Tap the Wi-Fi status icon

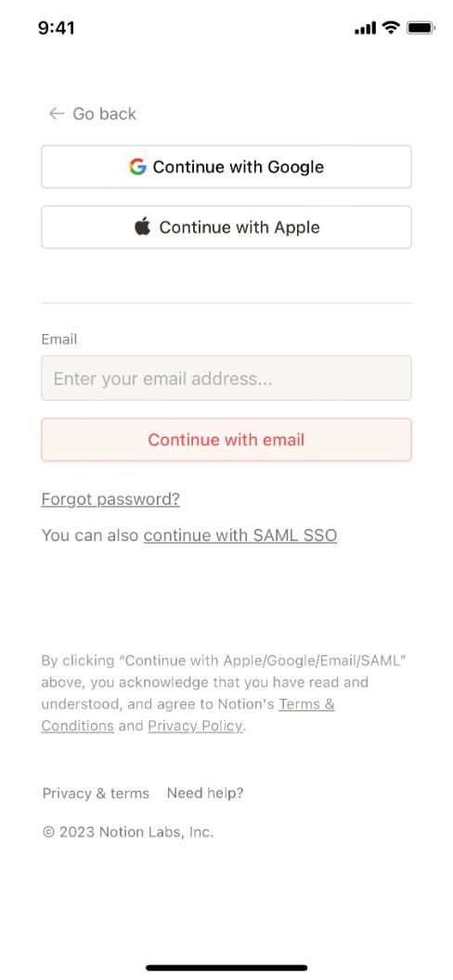click(391, 28)
